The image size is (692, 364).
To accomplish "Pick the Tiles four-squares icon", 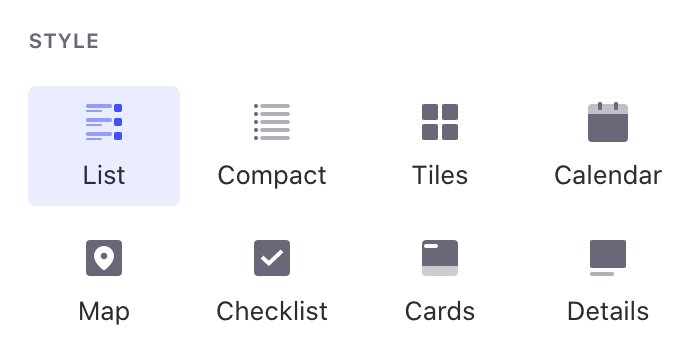I will 440,122.
